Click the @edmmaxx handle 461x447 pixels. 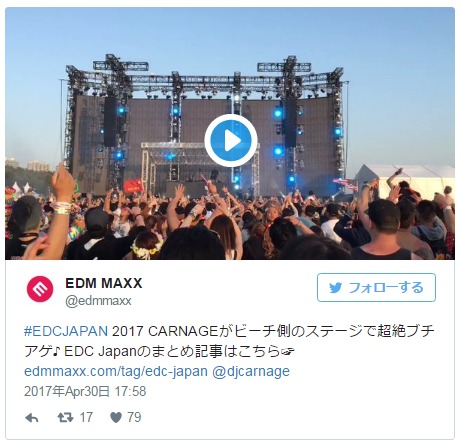(98, 301)
